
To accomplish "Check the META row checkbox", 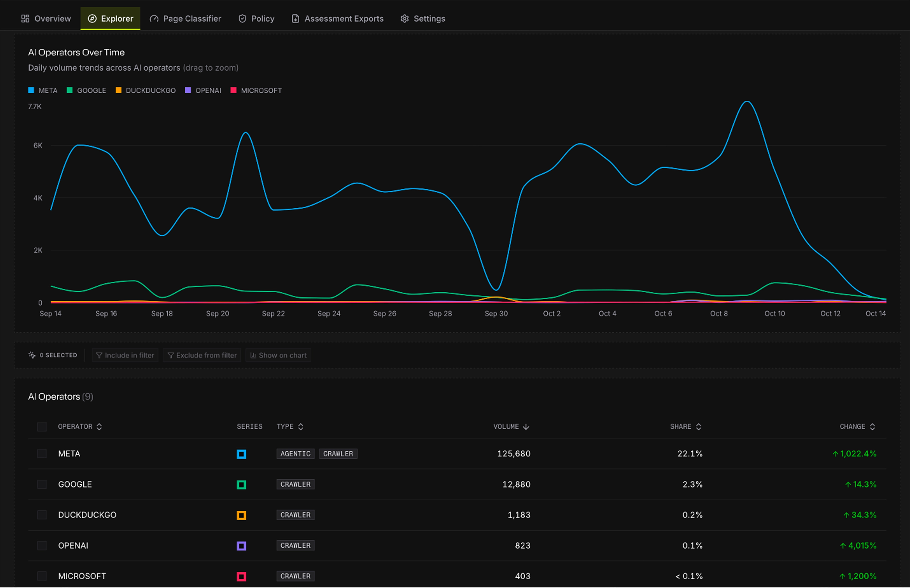I will [42, 454].
